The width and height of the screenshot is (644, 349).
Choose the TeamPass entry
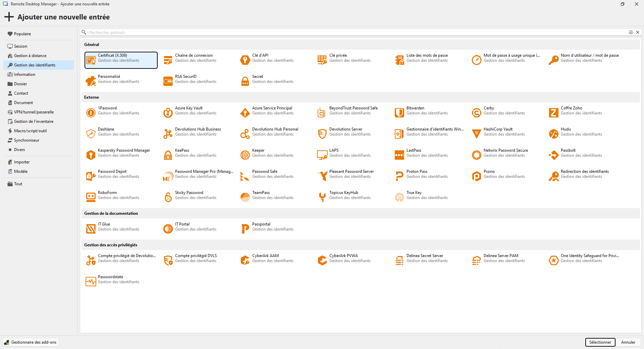tap(275, 197)
